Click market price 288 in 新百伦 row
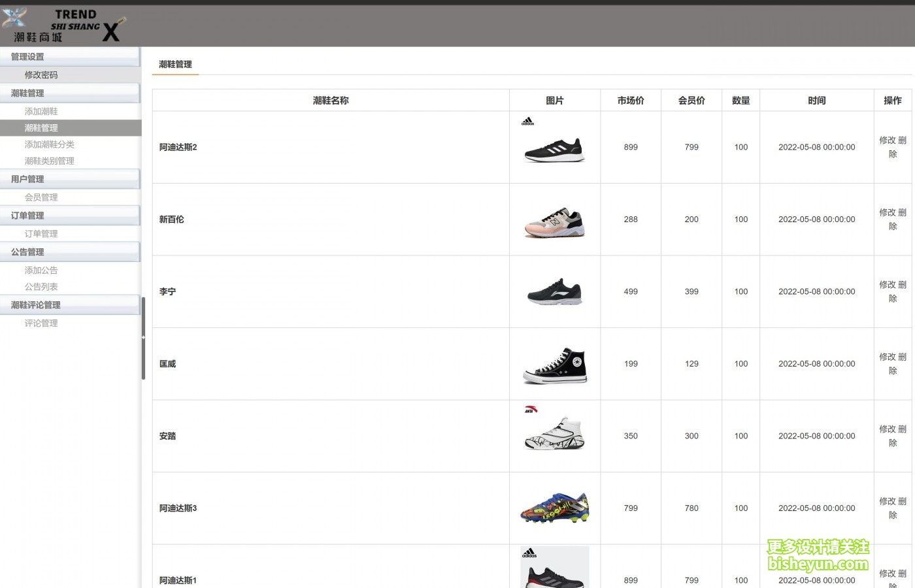Image resolution: width=915 pixels, height=588 pixels. click(x=631, y=220)
